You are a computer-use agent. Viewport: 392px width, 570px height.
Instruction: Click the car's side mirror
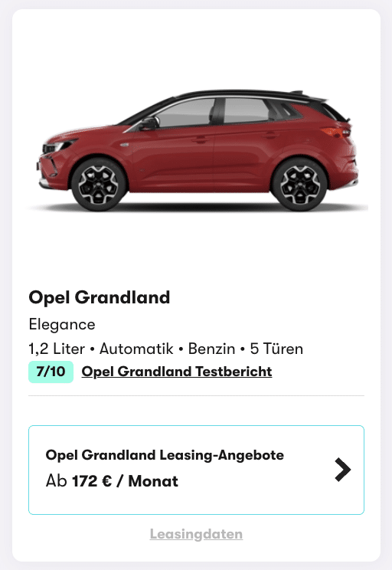point(149,123)
